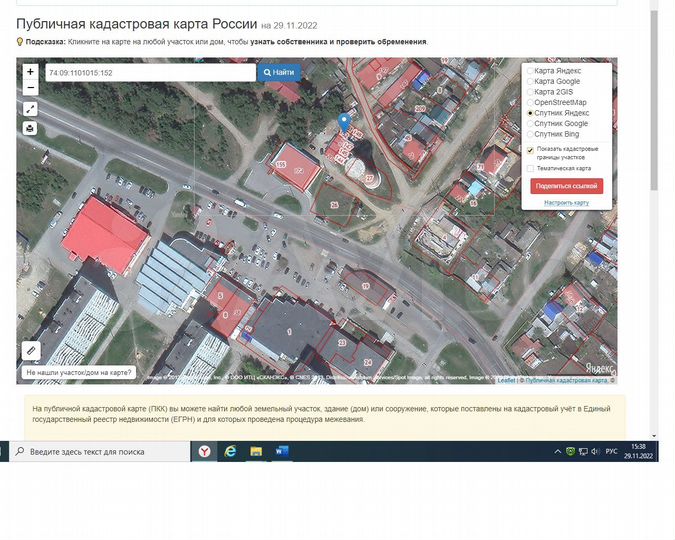Focus the cadastral number search field

151,73
